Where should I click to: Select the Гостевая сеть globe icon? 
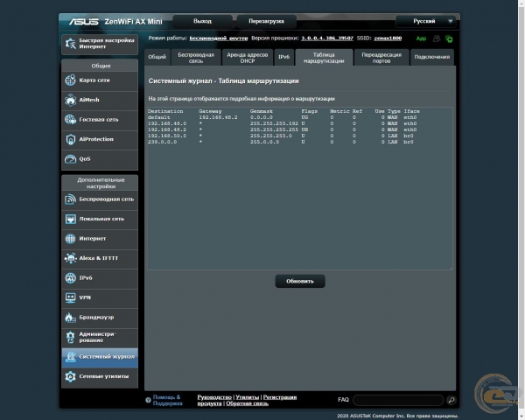[70, 120]
